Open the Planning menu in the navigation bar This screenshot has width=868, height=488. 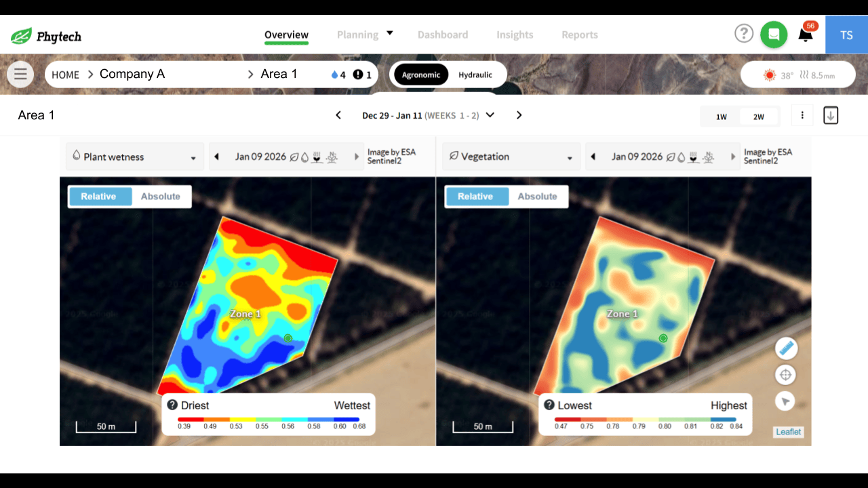[x=358, y=34]
